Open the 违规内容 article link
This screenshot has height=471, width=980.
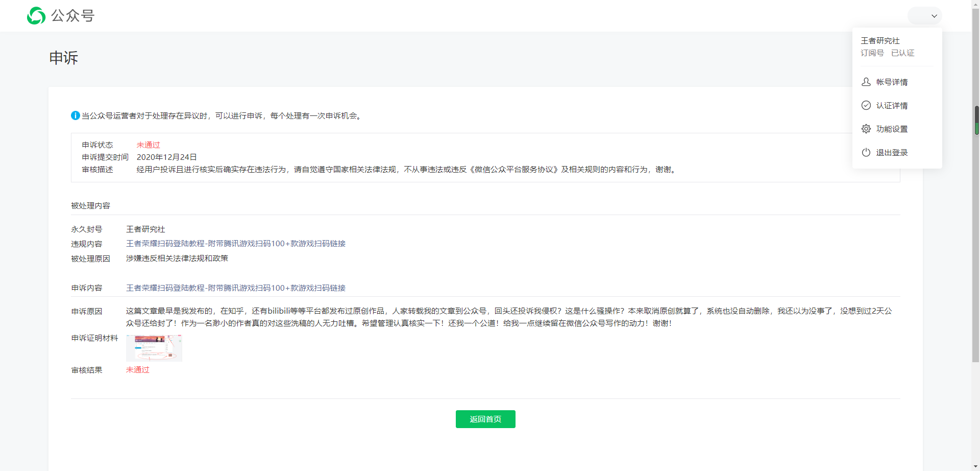[x=236, y=244]
